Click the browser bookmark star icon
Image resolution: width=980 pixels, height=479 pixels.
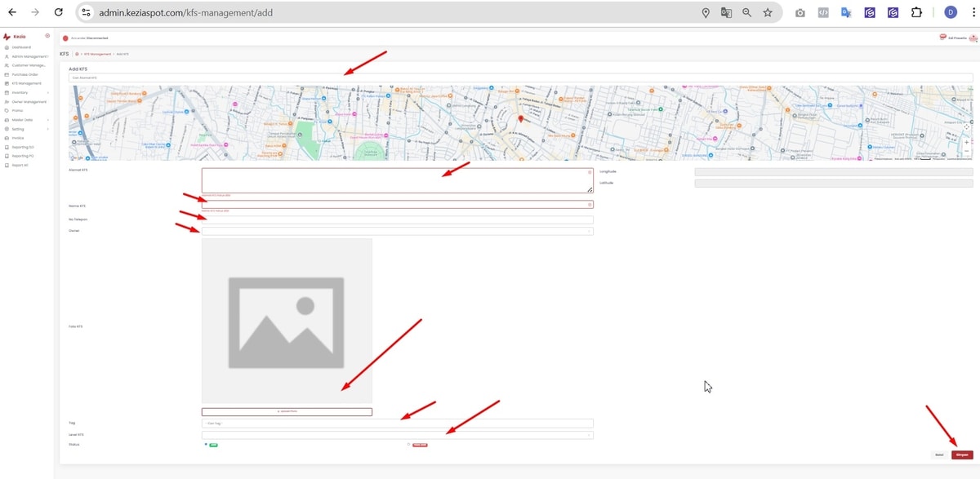(x=768, y=13)
